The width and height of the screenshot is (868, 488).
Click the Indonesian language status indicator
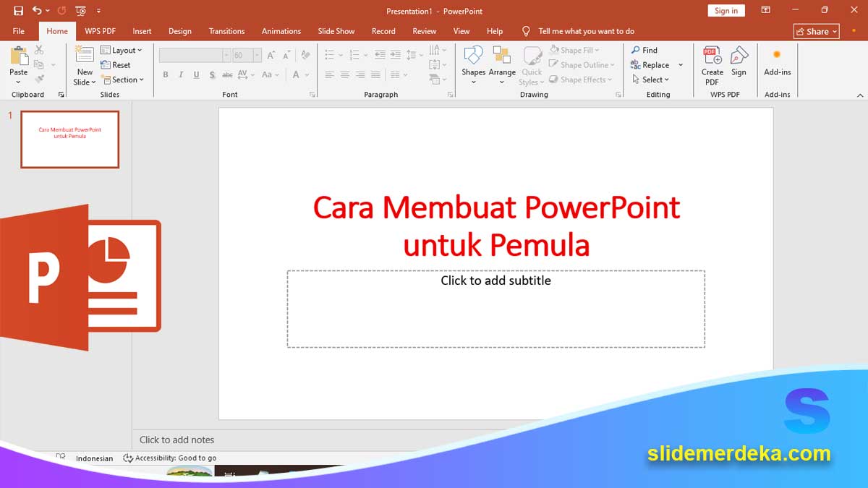coord(94,458)
